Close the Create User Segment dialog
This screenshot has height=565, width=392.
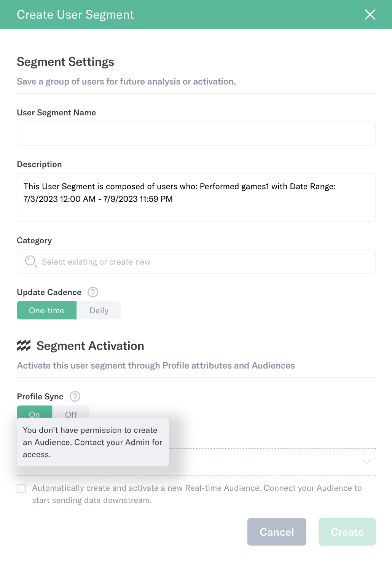[370, 14]
